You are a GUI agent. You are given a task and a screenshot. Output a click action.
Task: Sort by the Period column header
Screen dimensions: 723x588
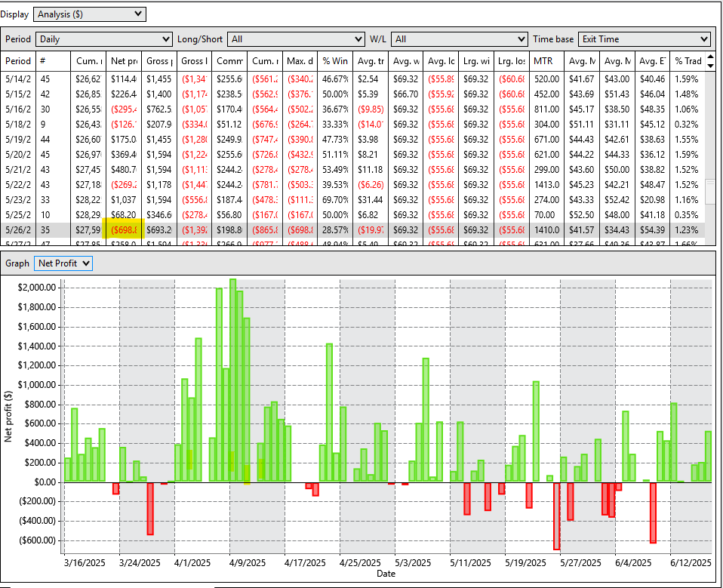pos(18,61)
